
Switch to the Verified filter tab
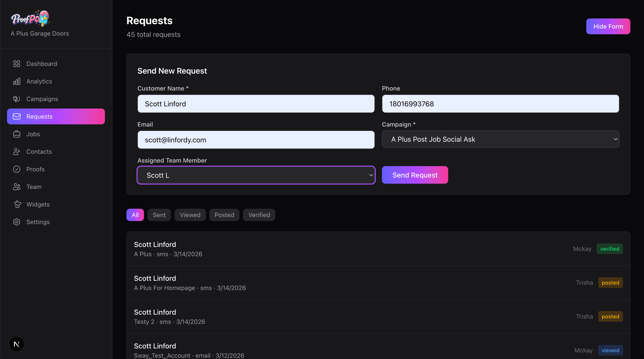click(x=259, y=215)
